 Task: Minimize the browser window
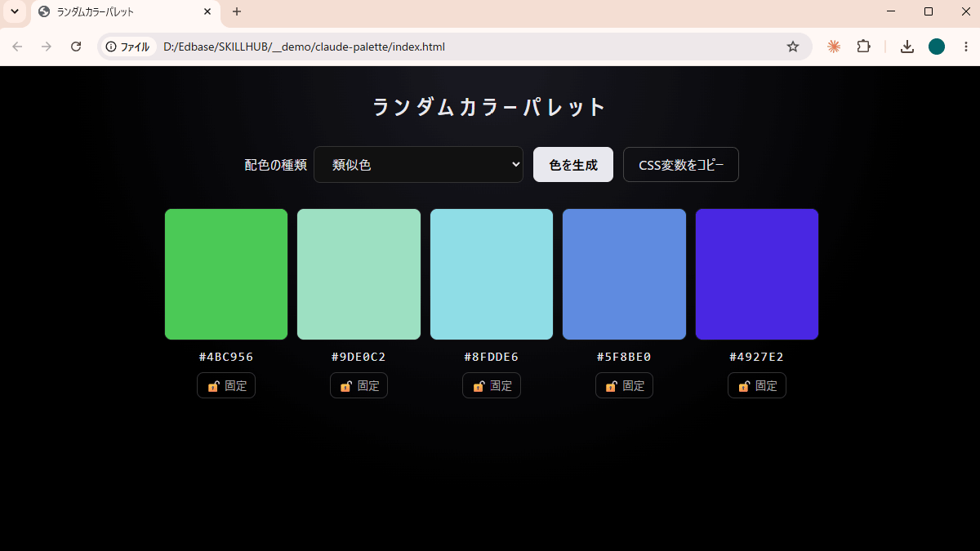pos(891,11)
